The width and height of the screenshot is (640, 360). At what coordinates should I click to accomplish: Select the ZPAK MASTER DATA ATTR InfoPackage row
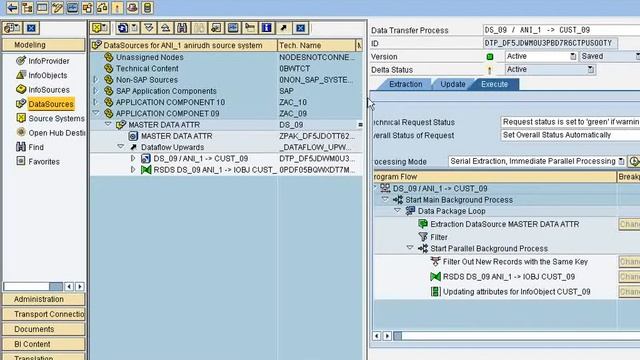tap(226, 136)
